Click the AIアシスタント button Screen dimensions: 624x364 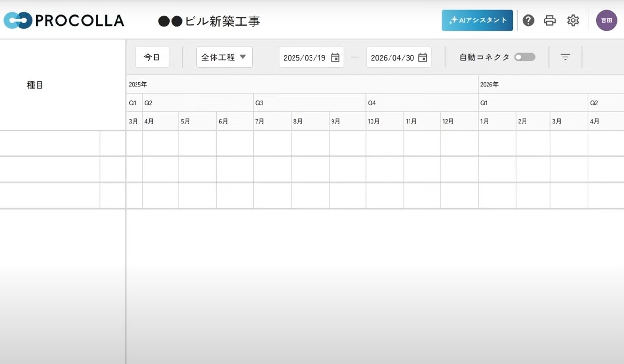(x=477, y=20)
